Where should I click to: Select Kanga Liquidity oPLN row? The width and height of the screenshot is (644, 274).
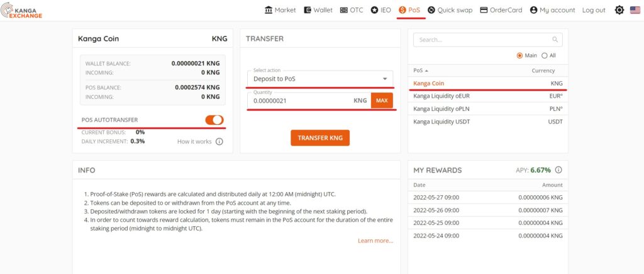(x=488, y=108)
